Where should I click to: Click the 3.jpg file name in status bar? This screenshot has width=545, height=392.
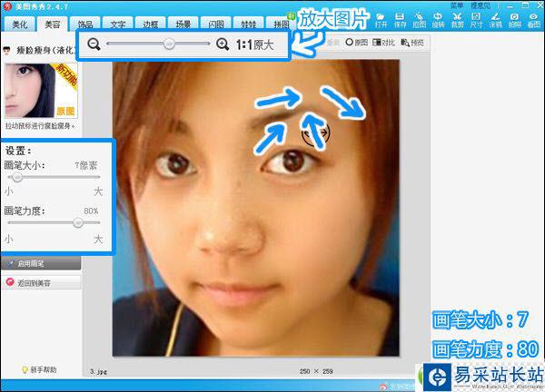[98, 371]
